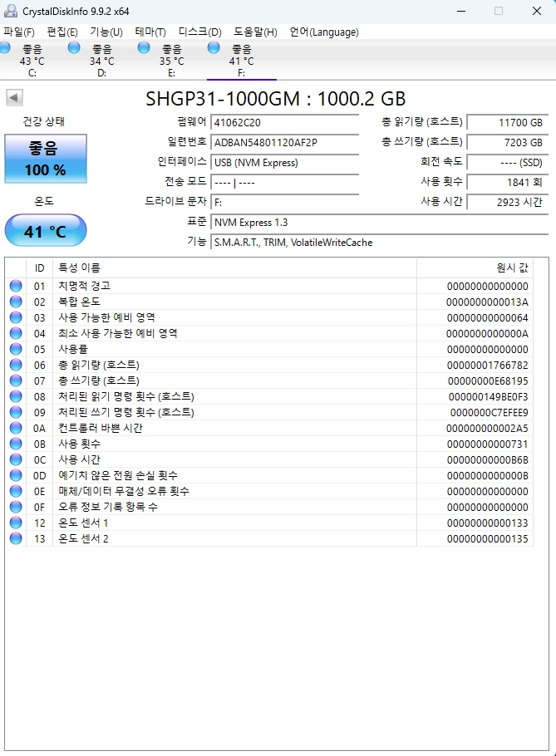The height and width of the screenshot is (756, 556).
Task: Click the 표준 field NVM Express 1.3
Action: coord(380,223)
